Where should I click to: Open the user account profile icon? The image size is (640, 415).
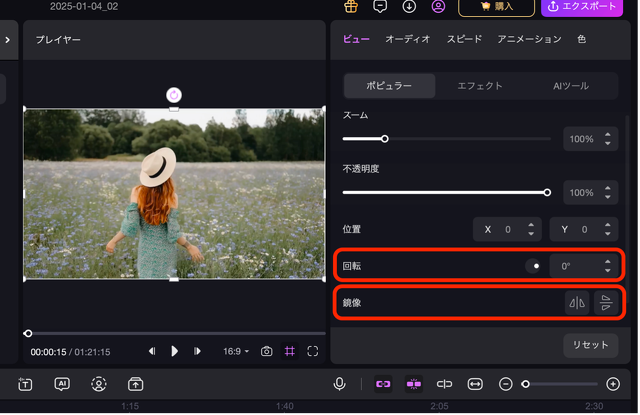pyautogui.click(x=438, y=7)
